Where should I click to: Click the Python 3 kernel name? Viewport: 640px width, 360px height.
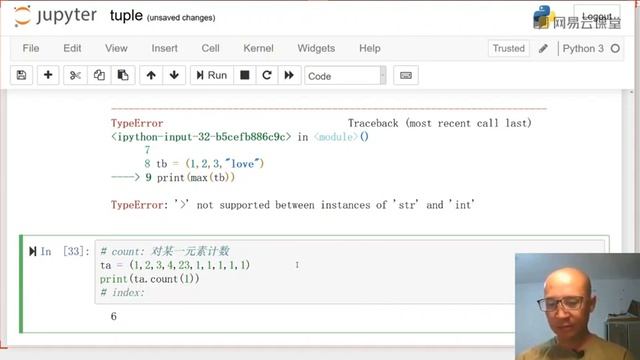[583, 49]
